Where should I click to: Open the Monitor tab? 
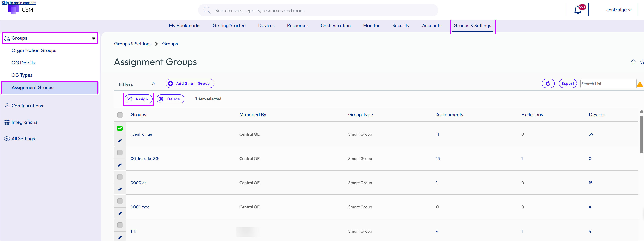(371, 26)
